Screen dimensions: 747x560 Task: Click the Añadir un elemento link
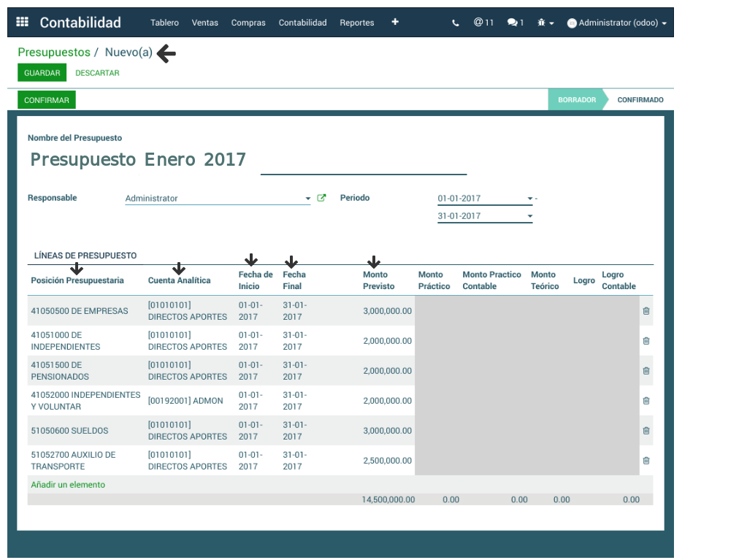coord(68,485)
